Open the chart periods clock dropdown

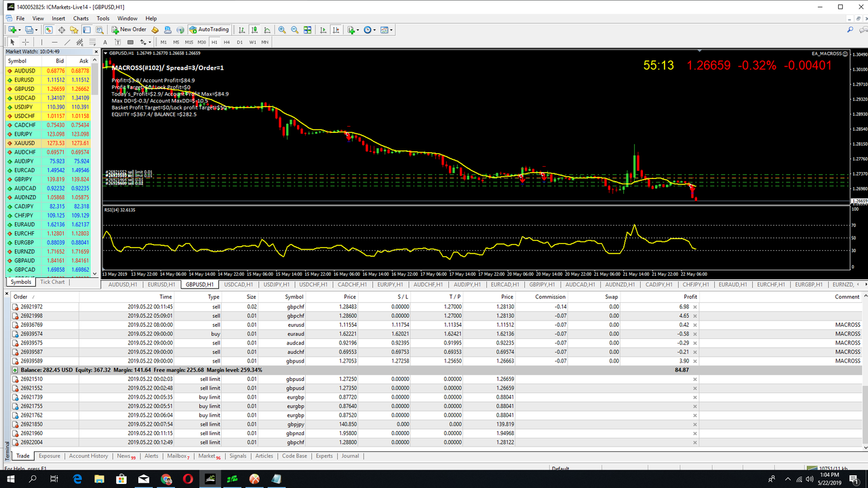click(x=370, y=30)
